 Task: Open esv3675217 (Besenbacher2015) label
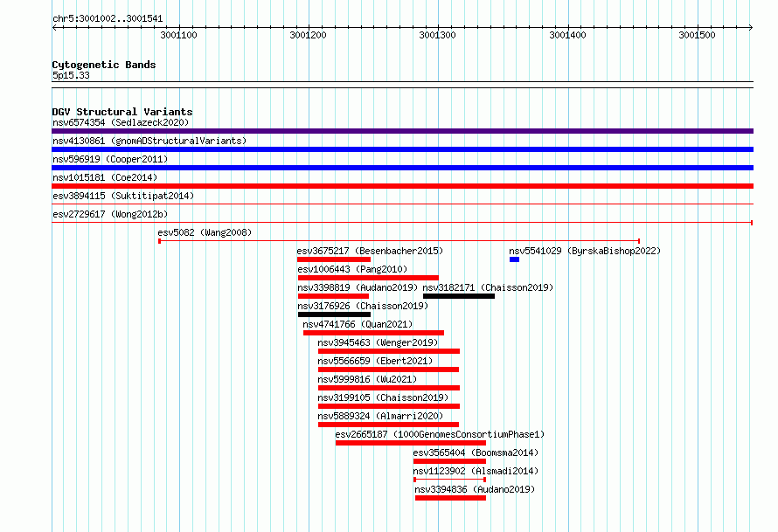pyautogui.click(x=370, y=251)
